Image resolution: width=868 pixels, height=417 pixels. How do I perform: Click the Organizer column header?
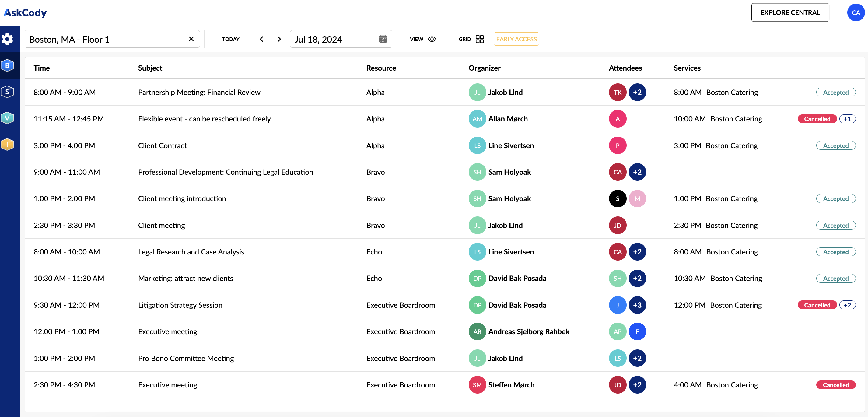pyautogui.click(x=485, y=68)
